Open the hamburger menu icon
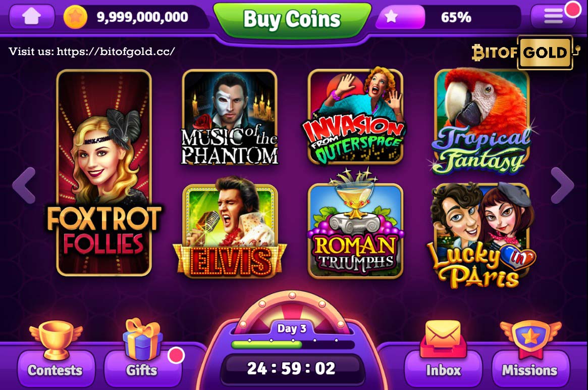Image resolution: width=588 pixels, height=390 pixels. [554, 17]
